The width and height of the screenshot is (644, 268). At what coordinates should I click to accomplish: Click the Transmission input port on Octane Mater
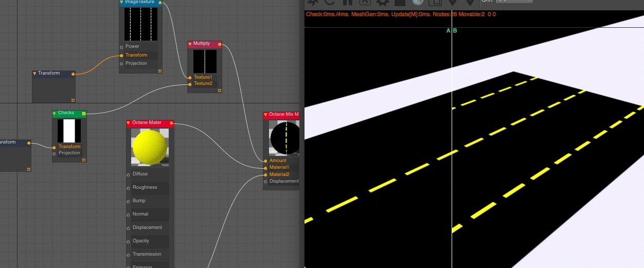[129, 255]
